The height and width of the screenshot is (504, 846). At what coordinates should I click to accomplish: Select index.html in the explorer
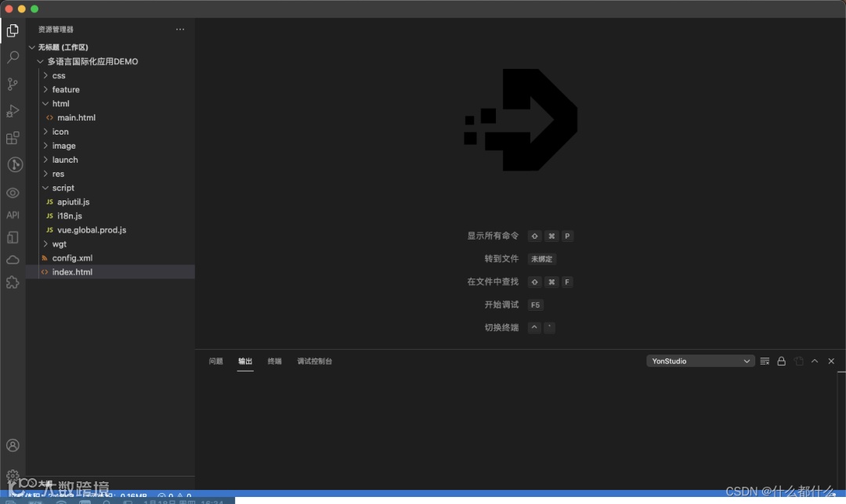[110, 272]
